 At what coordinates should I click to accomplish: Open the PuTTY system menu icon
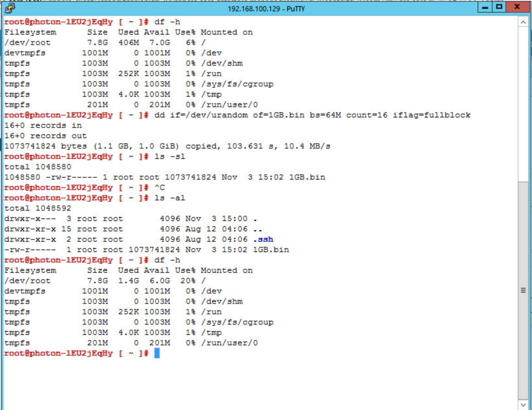coord(10,8)
